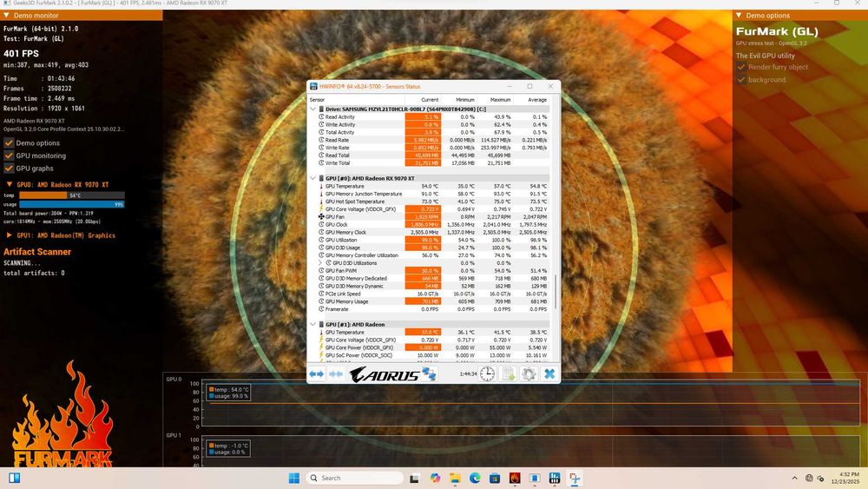Toggle GPU monitoring checkbox
This screenshot has width=868, height=489.
coord(9,155)
